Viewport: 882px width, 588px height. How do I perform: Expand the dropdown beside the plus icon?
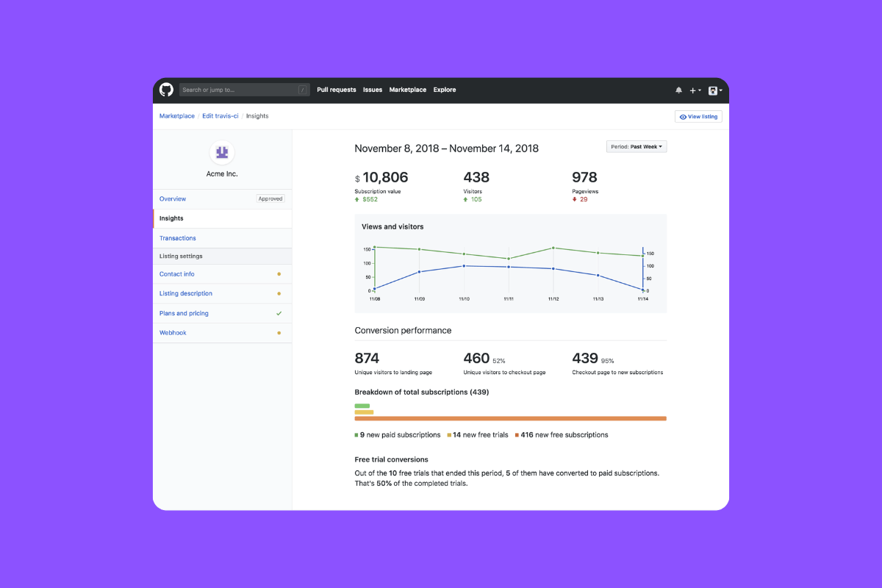click(700, 90)
